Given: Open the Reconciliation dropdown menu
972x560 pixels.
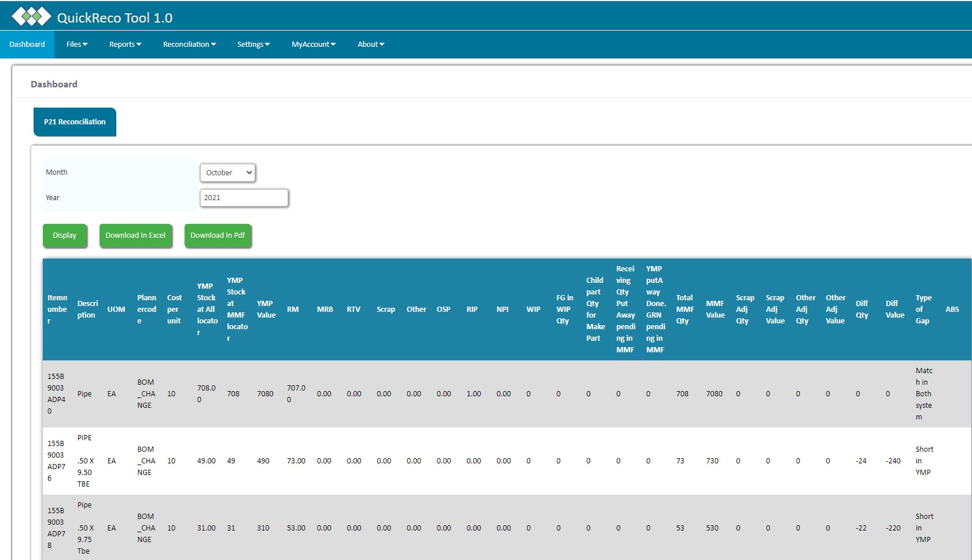Looking at the screenshot, I should pos(189,45).
